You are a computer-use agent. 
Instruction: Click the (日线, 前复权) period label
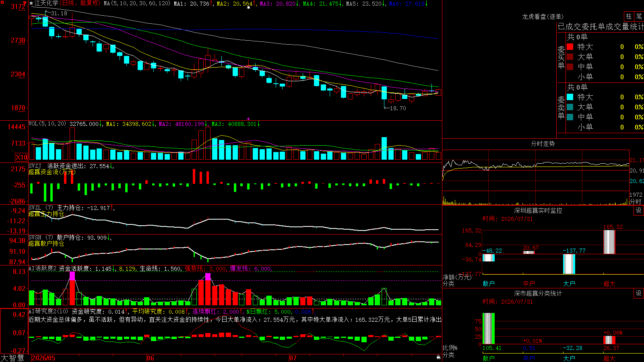(80, 3)
